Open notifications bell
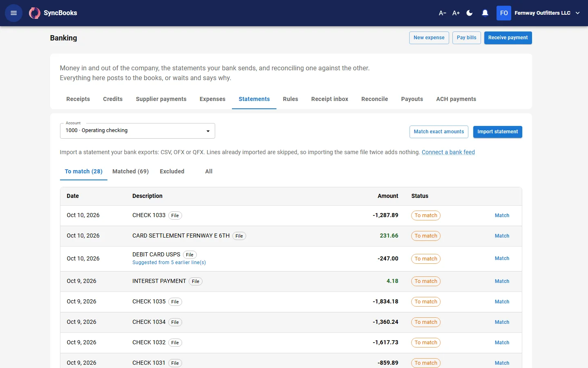588x368 pixels. point(485,13)
